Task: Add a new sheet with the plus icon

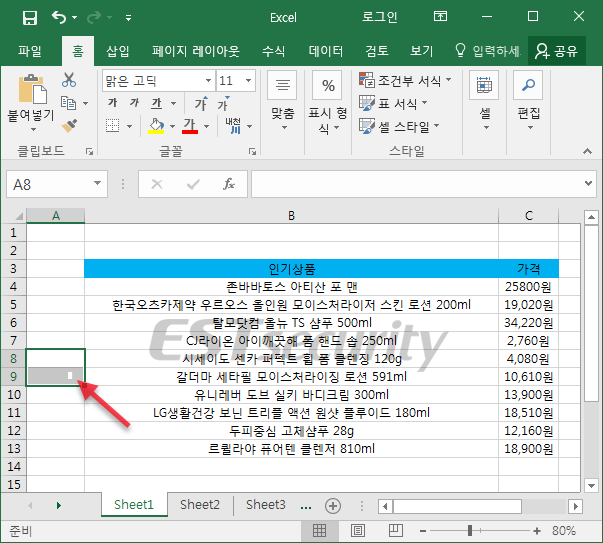Action: pos(333,506)
